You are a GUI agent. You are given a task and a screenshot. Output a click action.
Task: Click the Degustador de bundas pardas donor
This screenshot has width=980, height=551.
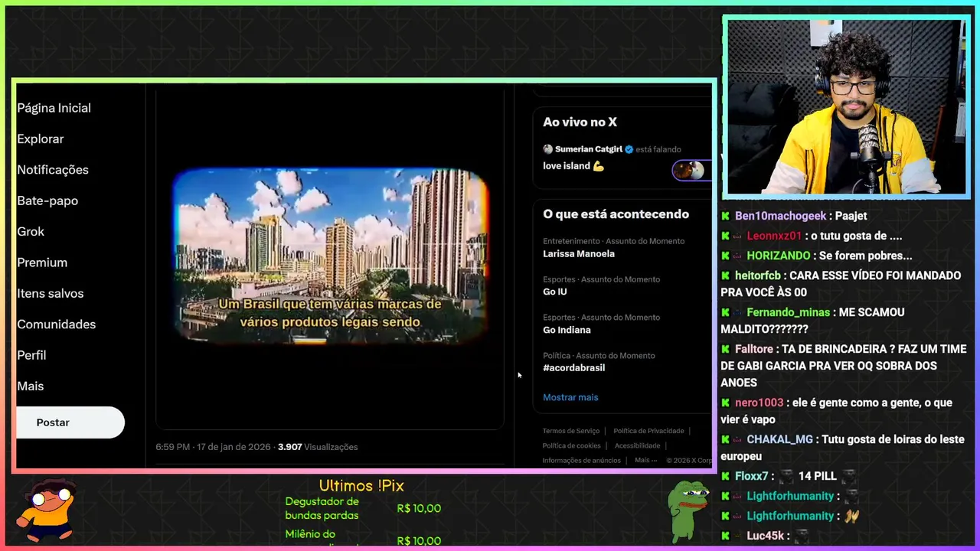(x=322, y=508)
